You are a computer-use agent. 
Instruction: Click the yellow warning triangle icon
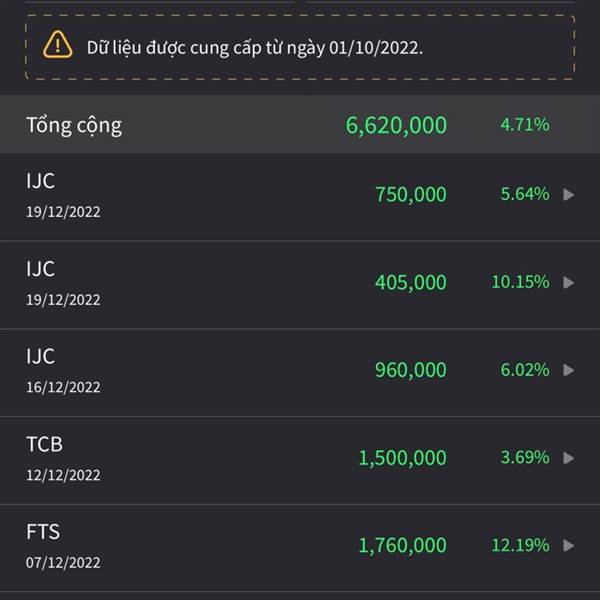point(57,45)
